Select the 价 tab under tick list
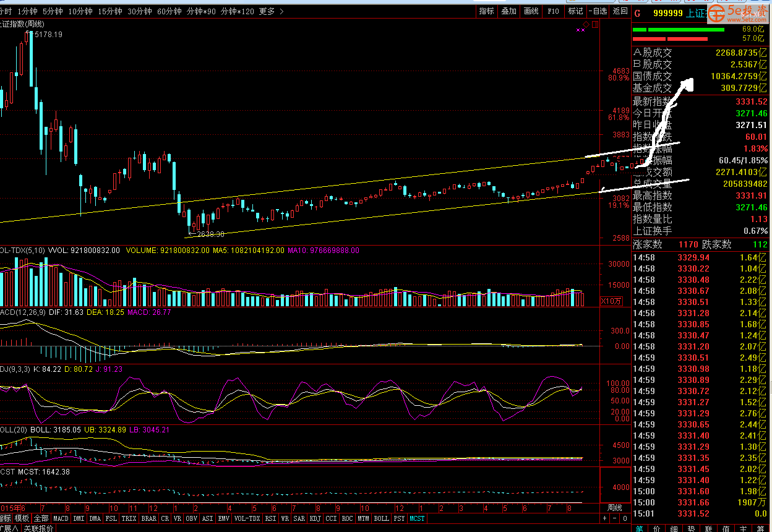772x532 pixels. (x=657, y=528)
